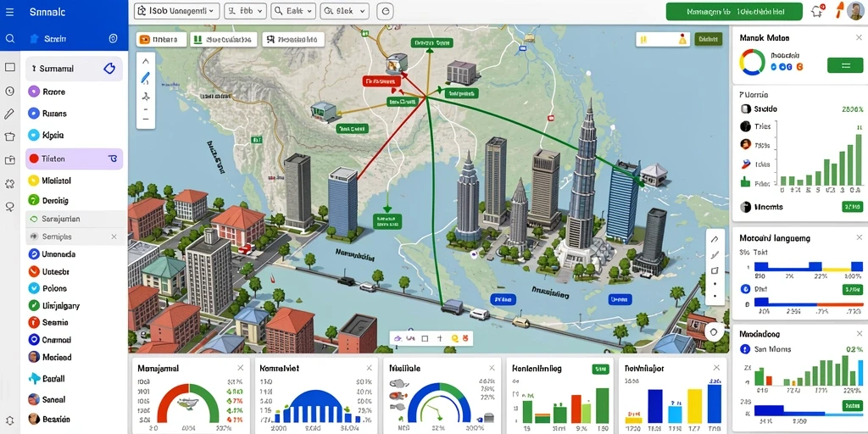Click the up chevron in the map tool strip

pos(146,61)
